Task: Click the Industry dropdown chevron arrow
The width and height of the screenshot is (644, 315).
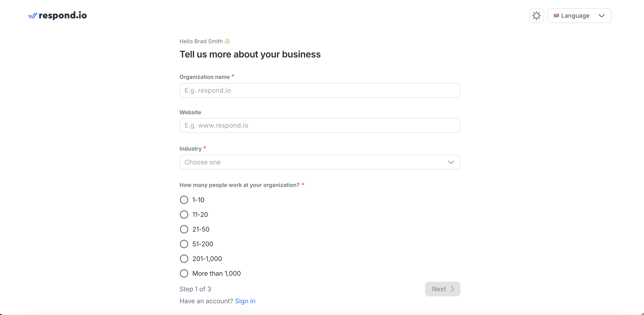Action: pyautogui.click(x=451, y=162)
